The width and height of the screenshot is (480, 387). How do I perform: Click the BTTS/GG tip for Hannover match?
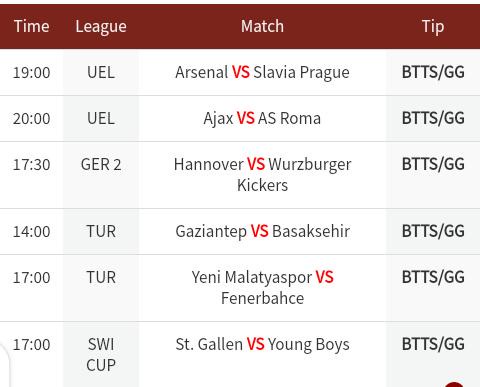(x=433, y=164)
